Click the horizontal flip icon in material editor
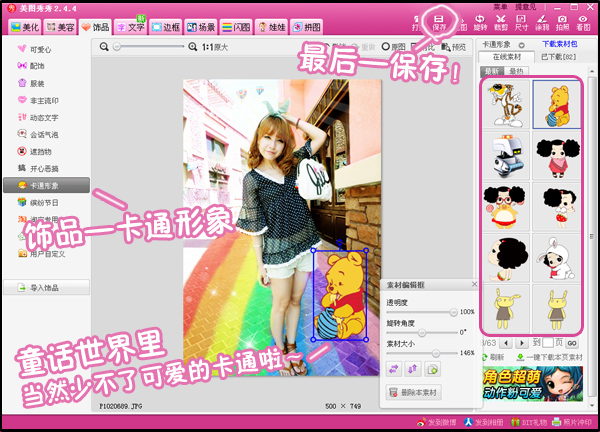The width and height of the screenshot is (600, 432). click(x=393, y=368)
